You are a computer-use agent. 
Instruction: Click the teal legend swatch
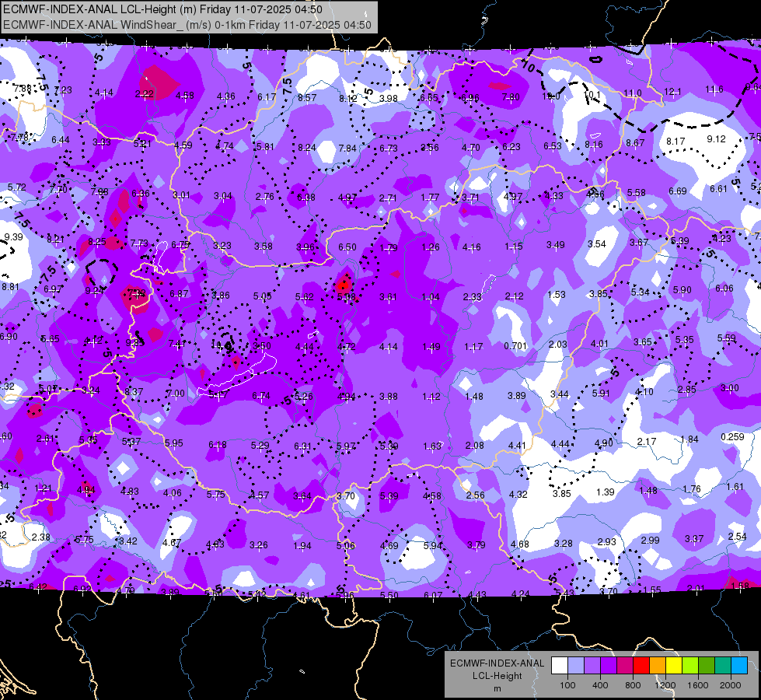pos(723,666)
